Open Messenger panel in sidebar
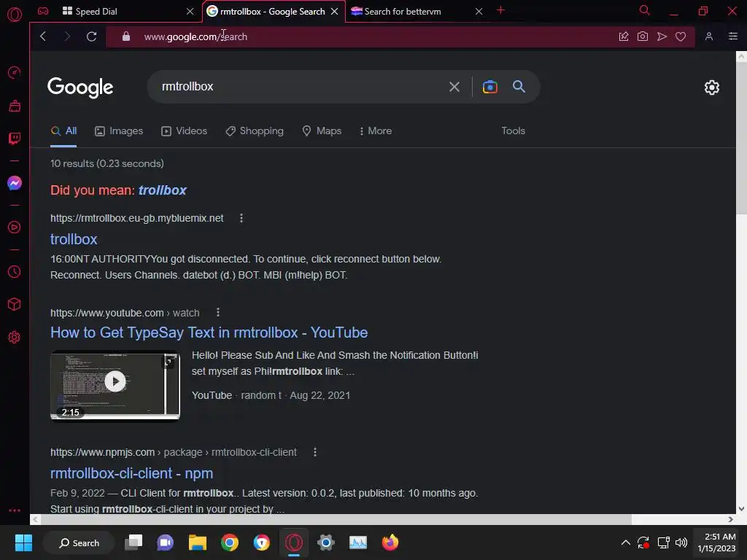This screenshot has height=560, width=747. pos(15,183)
